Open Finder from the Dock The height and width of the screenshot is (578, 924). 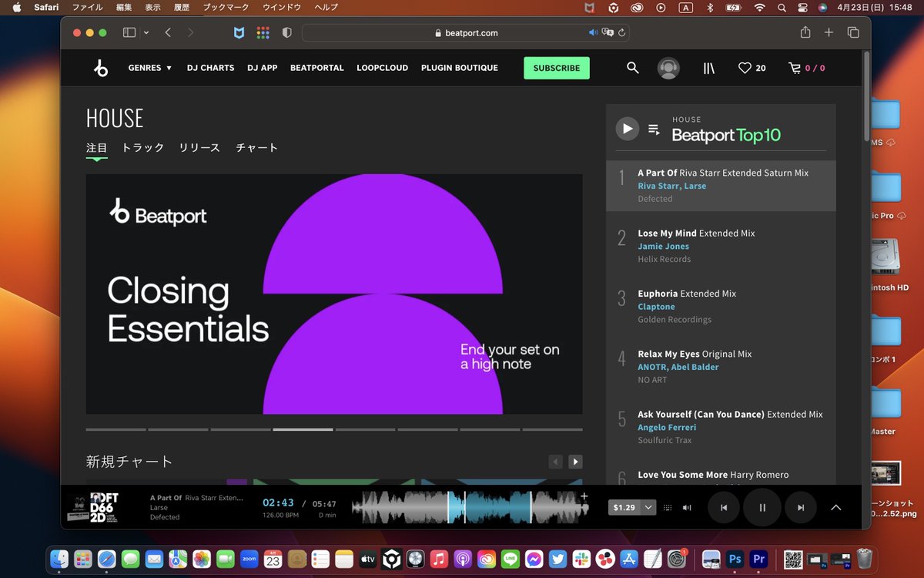point(59,558)
